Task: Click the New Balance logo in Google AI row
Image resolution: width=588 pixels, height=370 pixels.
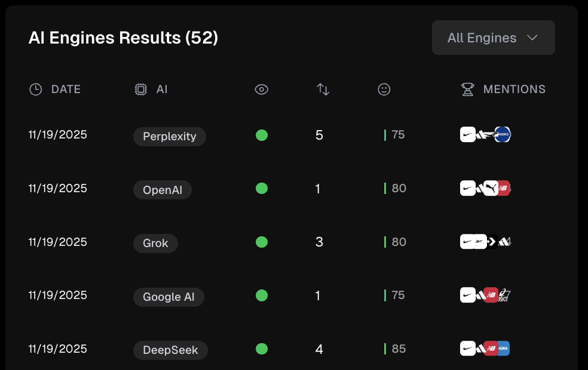Action: [x=491, y=295]
